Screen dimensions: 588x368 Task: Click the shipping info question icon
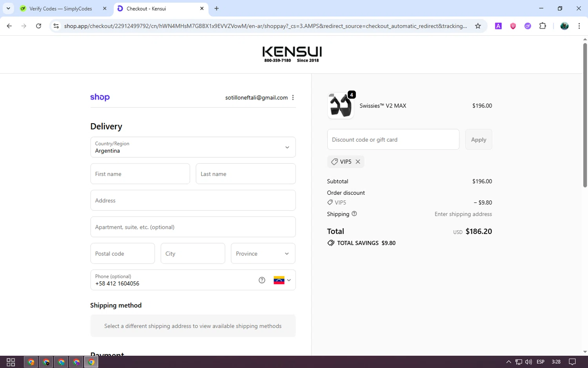point(354,214)
